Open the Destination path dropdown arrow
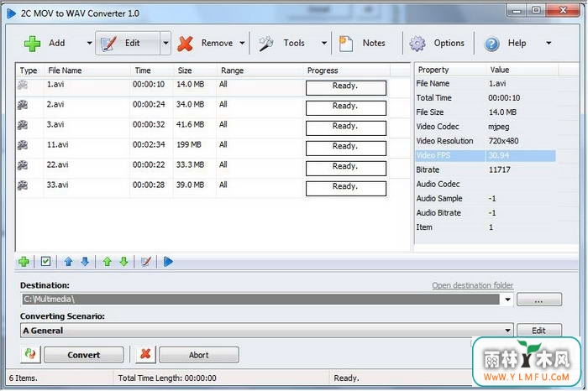Screen dimensions: 588x391 [x=507, y=300]
